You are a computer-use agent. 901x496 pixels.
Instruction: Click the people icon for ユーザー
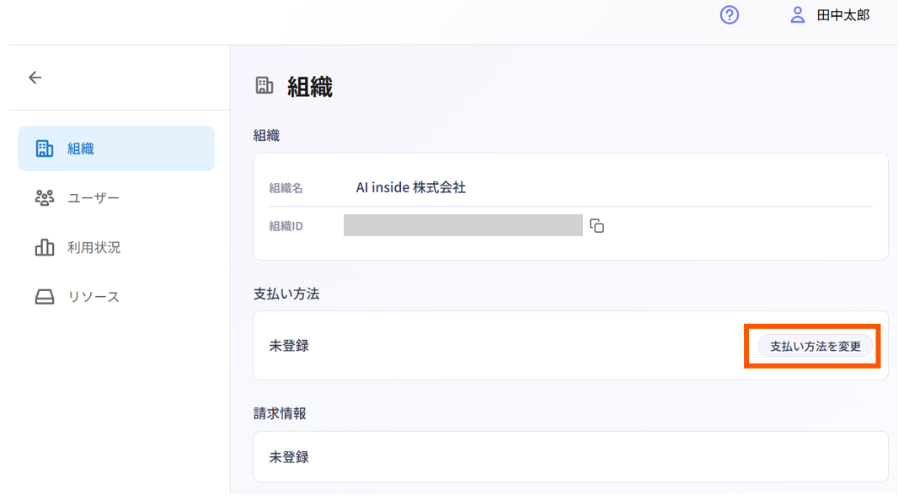point(44,198)
